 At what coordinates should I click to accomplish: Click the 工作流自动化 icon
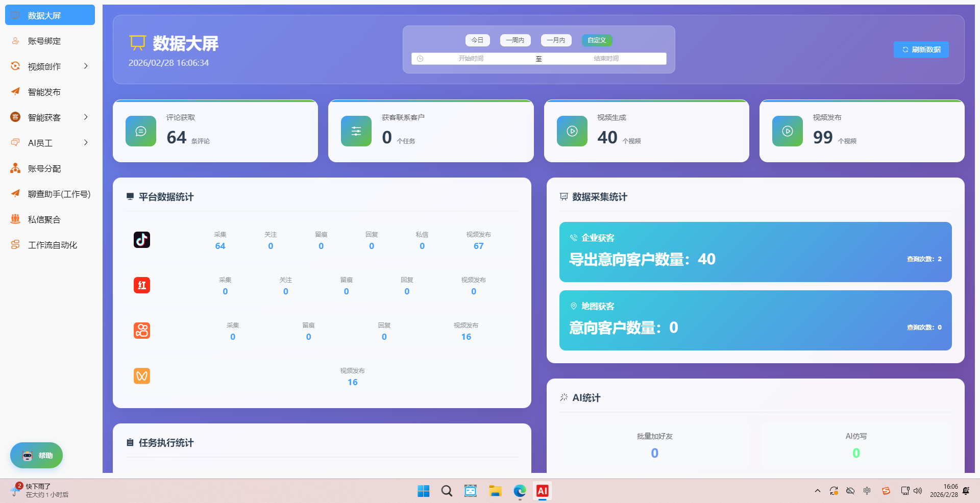point(15,244)
